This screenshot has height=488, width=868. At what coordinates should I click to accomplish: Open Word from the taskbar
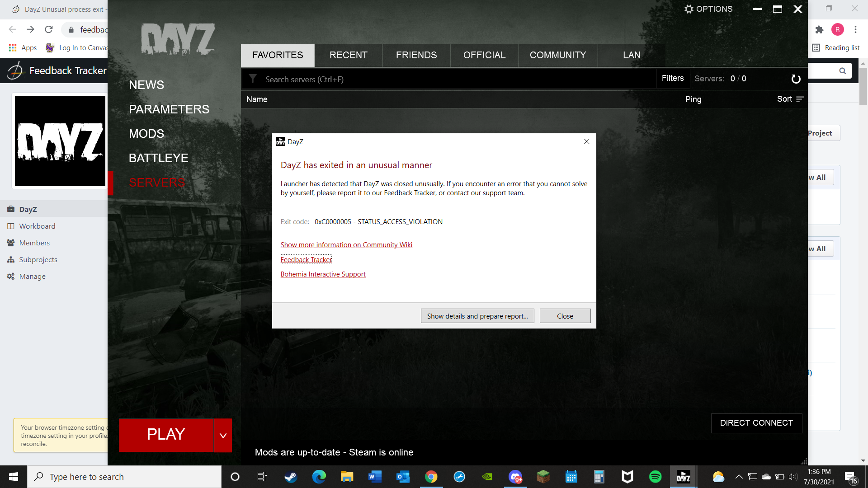tap(375, 477)
